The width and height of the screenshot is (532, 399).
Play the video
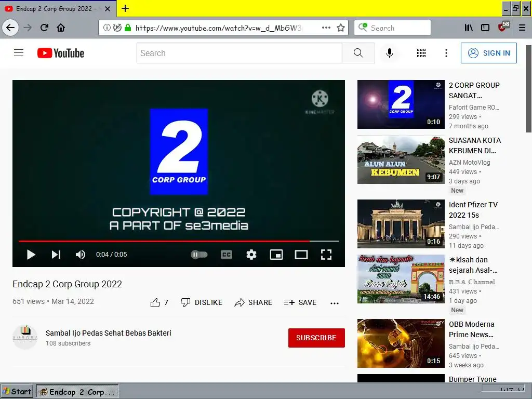click(x=31, y=255)
